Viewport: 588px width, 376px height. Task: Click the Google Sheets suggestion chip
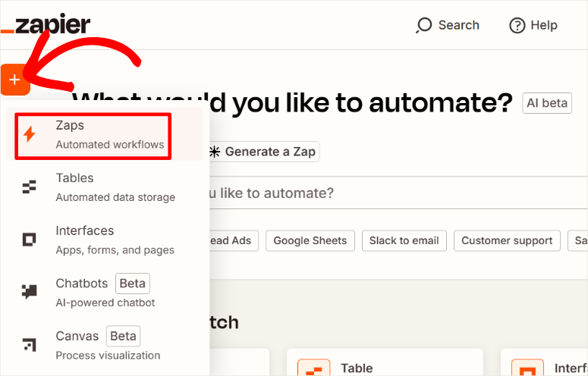(x=310, y=240)
